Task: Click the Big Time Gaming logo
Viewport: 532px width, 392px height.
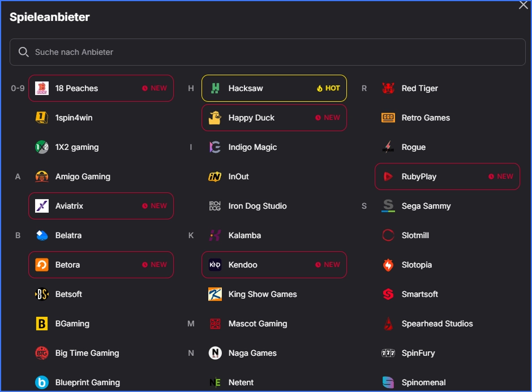Action: [42, 353]
